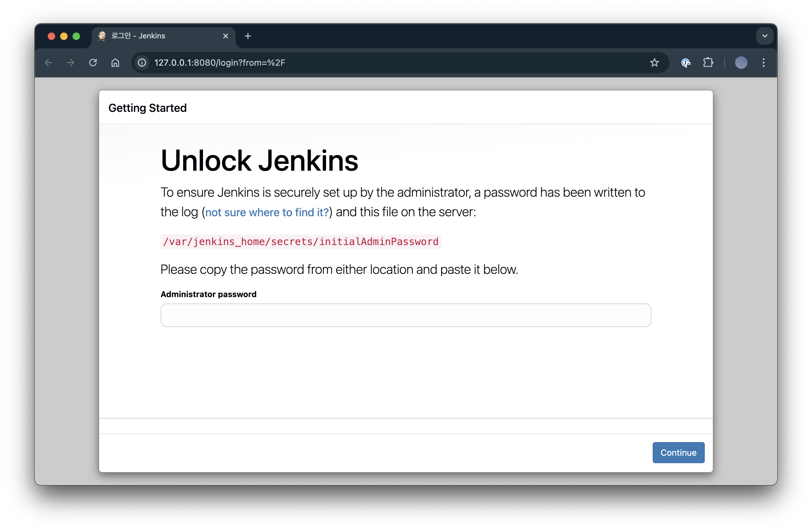Image resolution: width=812 pixels, height=531 pixels.
Task: Click the address bar URL text
Action: [220, 63]
